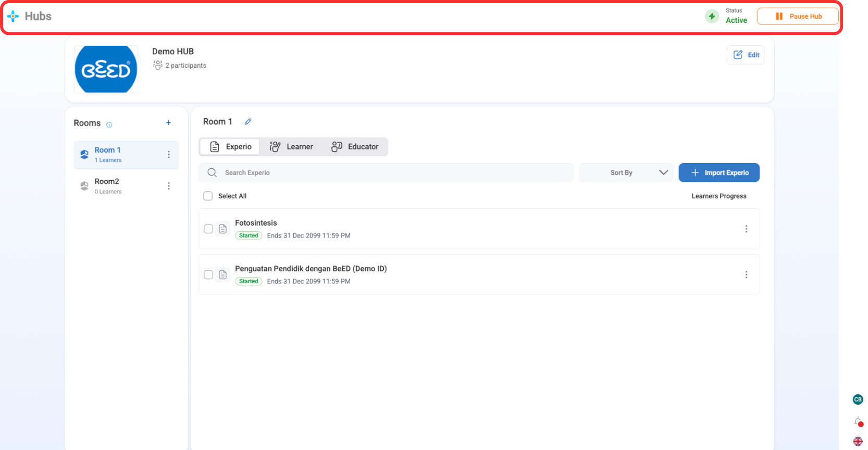
Task: Click the Rooms info icon
Action: [x=109, y=125]
